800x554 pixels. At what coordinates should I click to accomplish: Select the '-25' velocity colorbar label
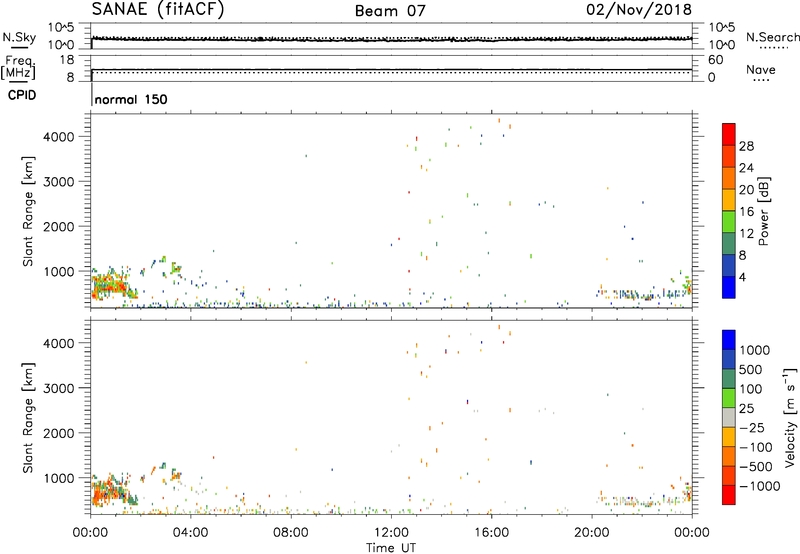[x=752, y=427]
